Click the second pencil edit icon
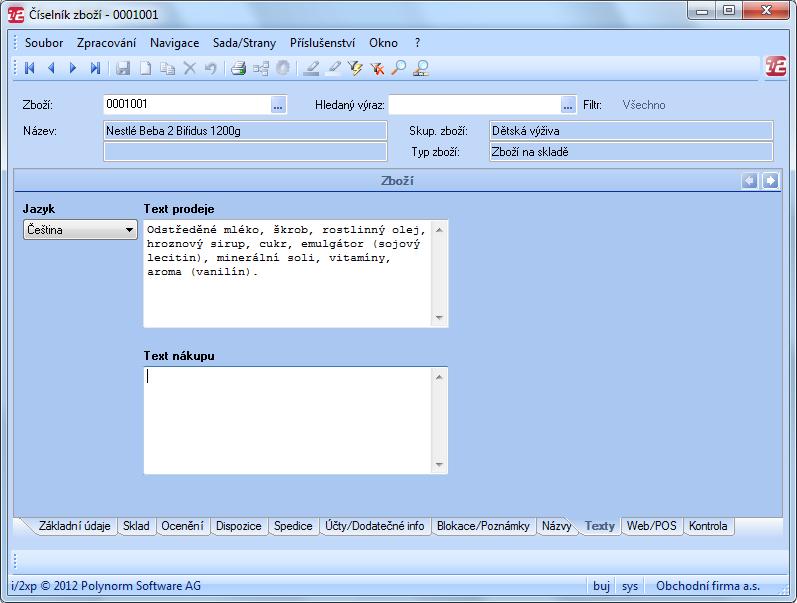The height and width of the screenshot is (603, 797). [333, 68]
